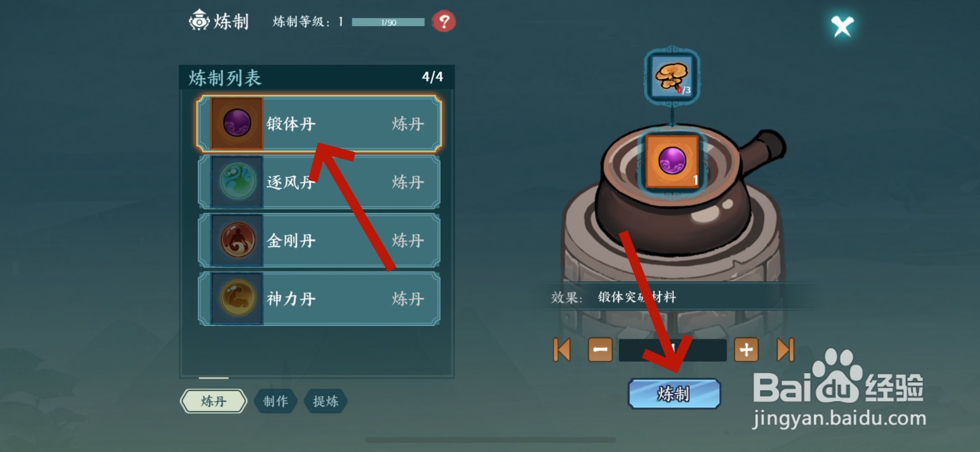
Task: Click the quantity number field
Action: [673, 350]
